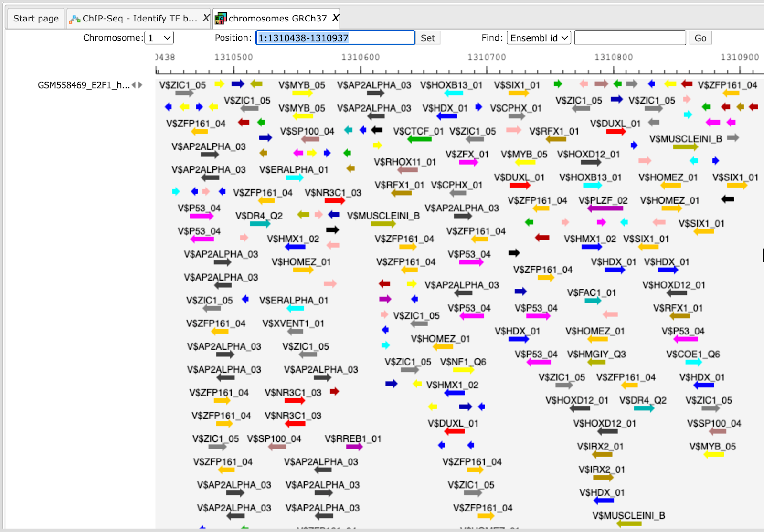The width and height of the screenshot is (764, 532).
Task: Click the V$IRX2_01 label above V$HDX_01
Action: tap(602, 469)
